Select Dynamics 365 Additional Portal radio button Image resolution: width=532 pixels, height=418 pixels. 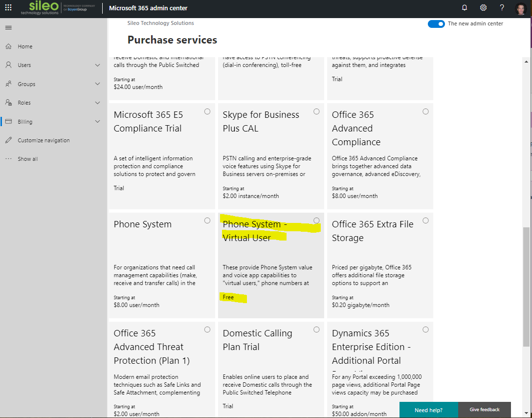click(425, 330)
